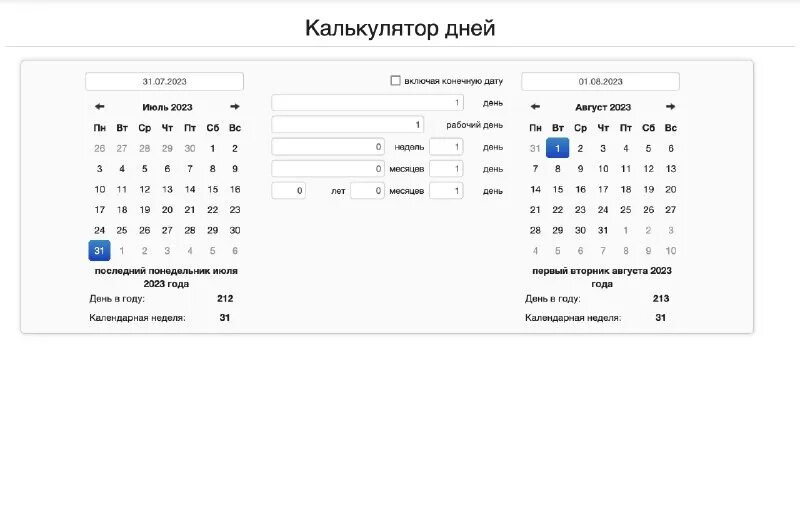Focus the days field next to 'недель'
Screen dimensions: 800x509
[446, 147]
